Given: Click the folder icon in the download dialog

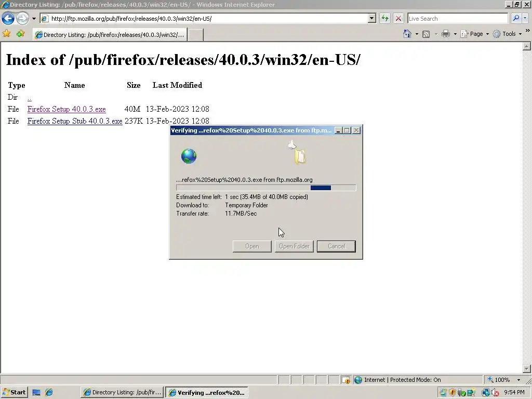Looking at the screenshot, I should (300, 156).
